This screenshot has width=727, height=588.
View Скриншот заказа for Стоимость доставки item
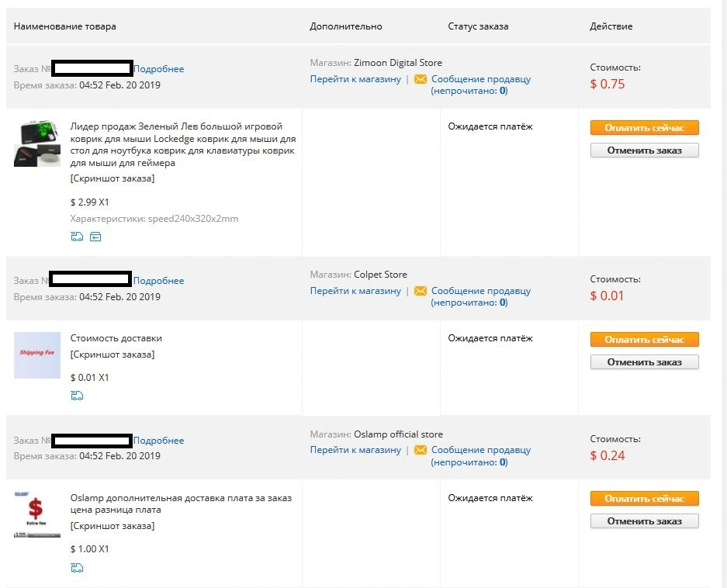point(113,355)
